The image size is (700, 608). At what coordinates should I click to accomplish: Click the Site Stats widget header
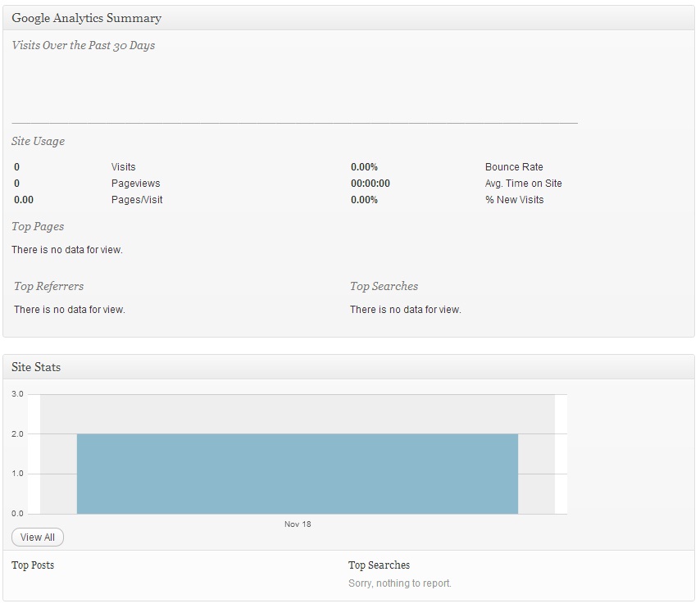tap(348, 367)
